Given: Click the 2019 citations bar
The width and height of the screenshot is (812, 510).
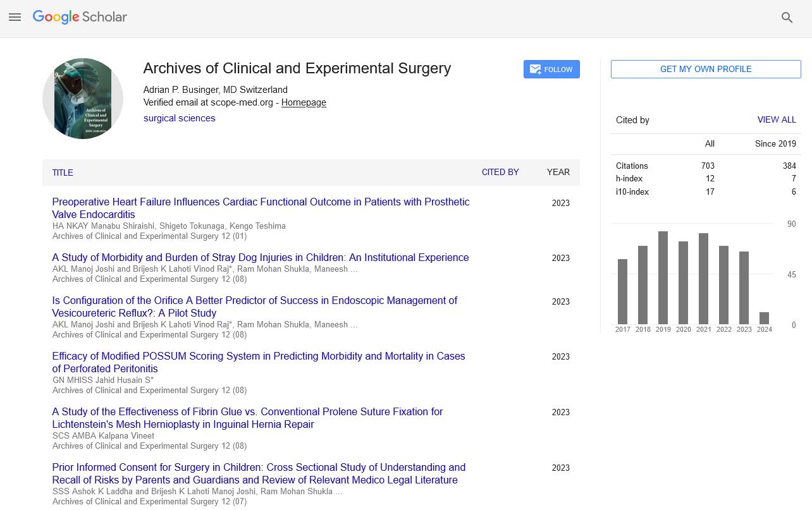Looking at the screenshot, I should coord(663,277).
